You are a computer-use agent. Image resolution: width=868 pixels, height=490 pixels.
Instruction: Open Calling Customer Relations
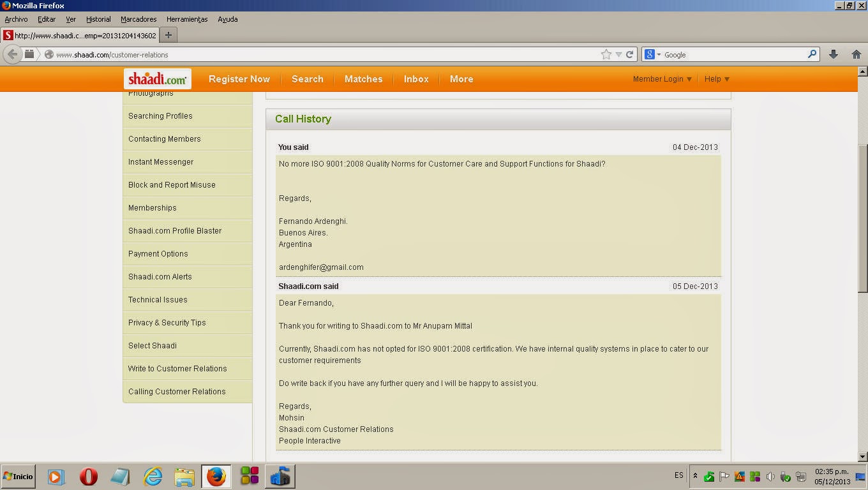click(x=188, y=392)
